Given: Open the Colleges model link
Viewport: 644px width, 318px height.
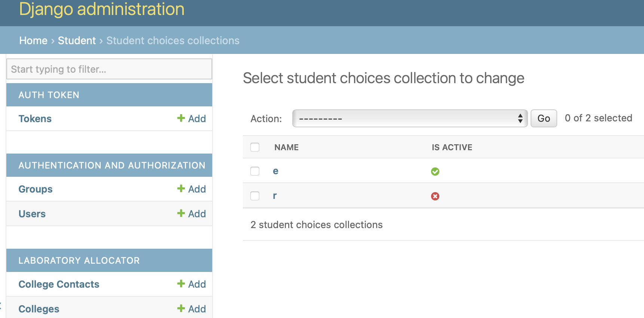Looking at the screenshot, I should pos(39,309).
